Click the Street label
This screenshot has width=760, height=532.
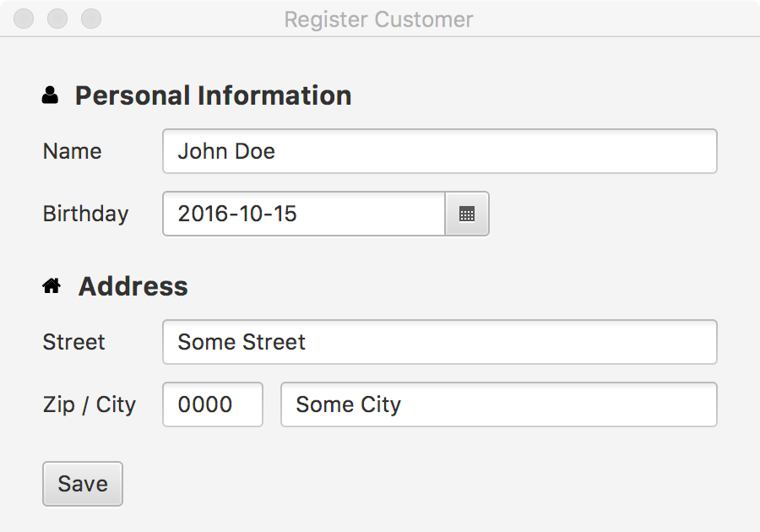coord(73,343)
